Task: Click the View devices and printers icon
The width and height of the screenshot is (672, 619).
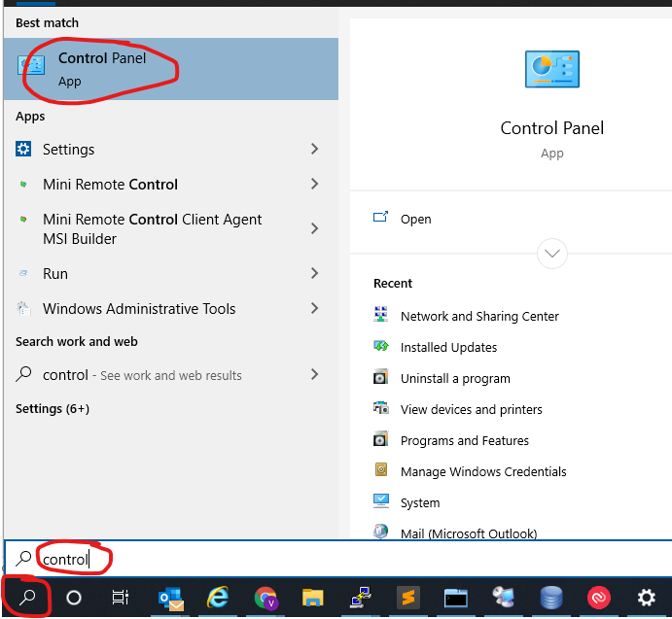Action: pyautogui.click(x=380, y=408)
